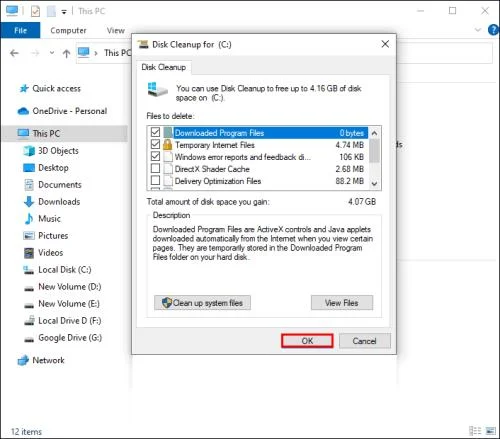Viewport: 500px width, 439px height.
Task: Click the blue Help question mark icon
Action: click(494, 30)
